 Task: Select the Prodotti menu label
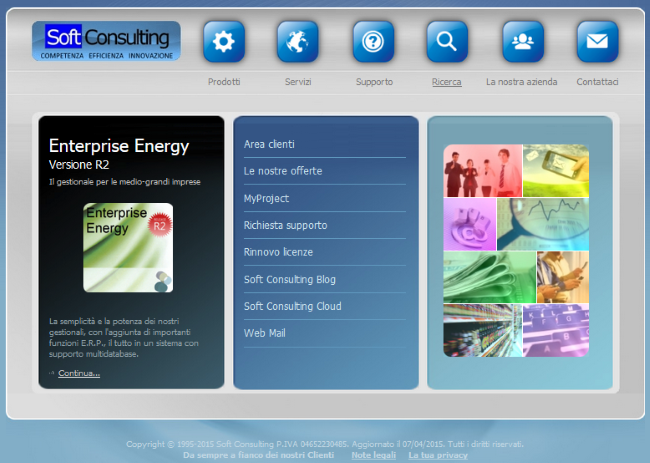click(224, 82)
